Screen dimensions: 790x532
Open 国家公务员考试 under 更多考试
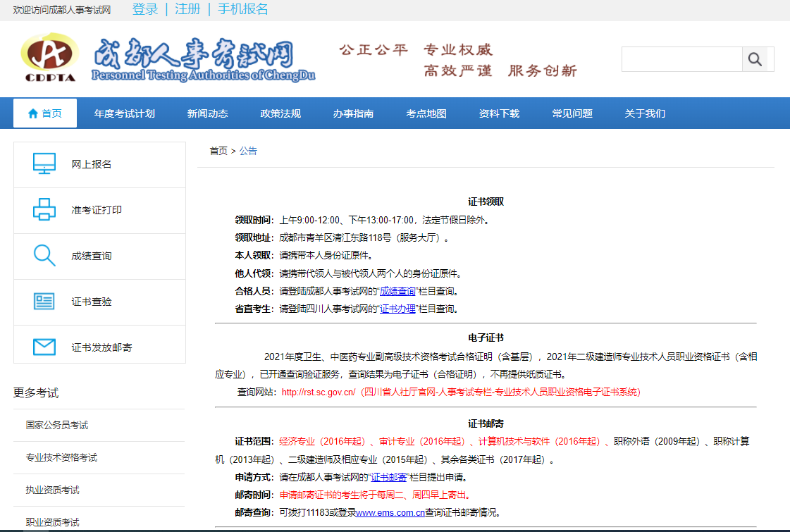click(x=57, y=425)
